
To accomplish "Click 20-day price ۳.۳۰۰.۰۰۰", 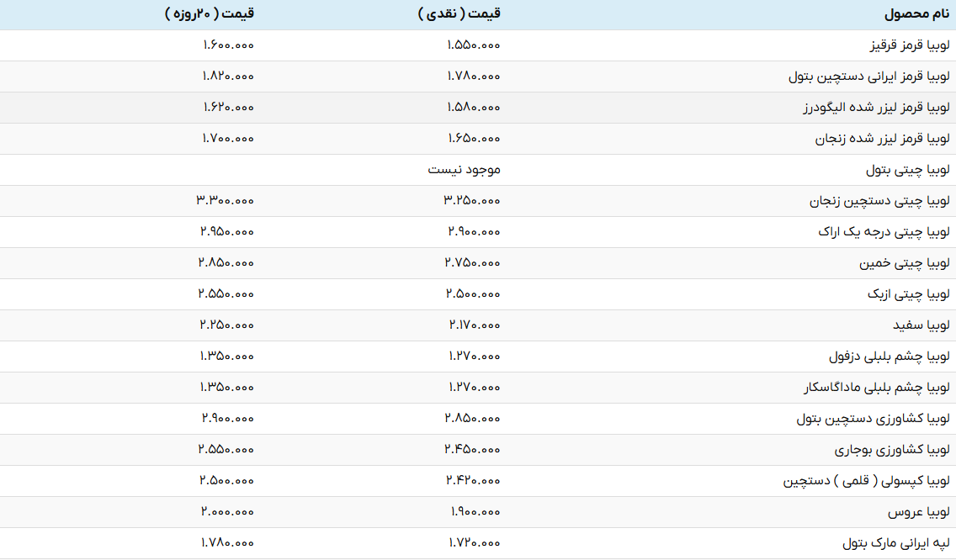I will pos(226,201).
